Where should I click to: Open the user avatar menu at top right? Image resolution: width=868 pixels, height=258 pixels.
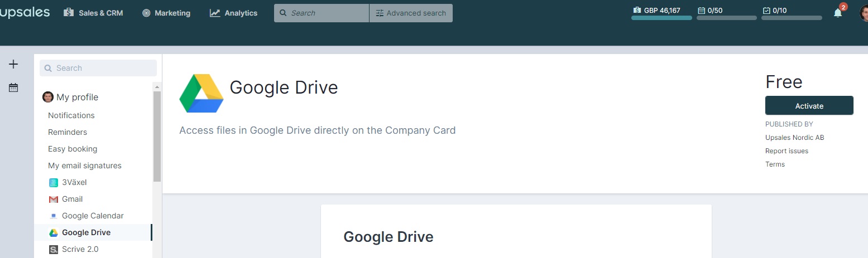point(864,13)
